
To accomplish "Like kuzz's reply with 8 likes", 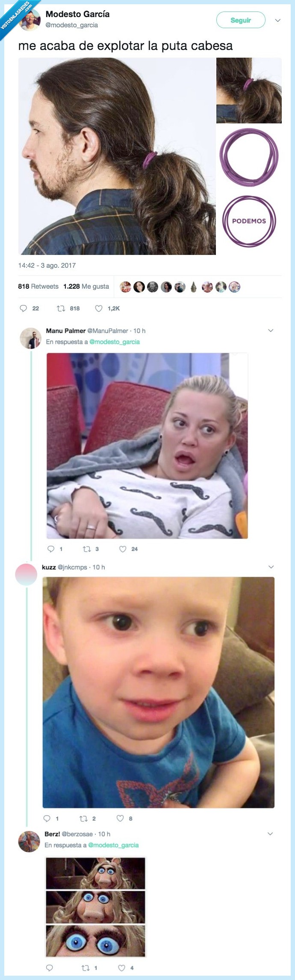I will tap(120, 819).
